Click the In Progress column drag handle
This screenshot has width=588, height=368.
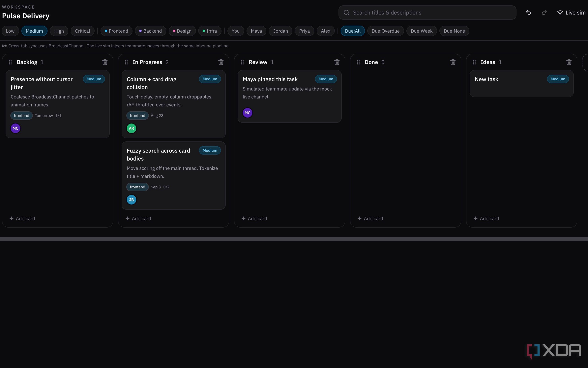[126, 62]
